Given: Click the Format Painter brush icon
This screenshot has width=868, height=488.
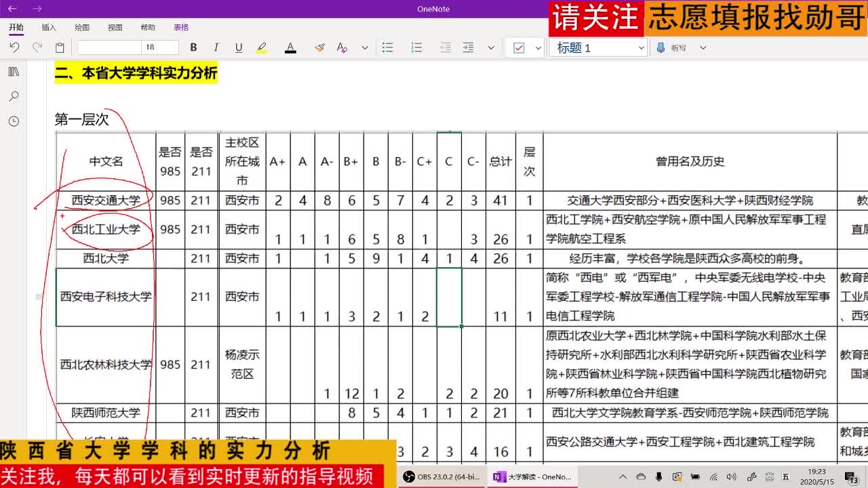Looking at the screenshot, I should 319,47.
